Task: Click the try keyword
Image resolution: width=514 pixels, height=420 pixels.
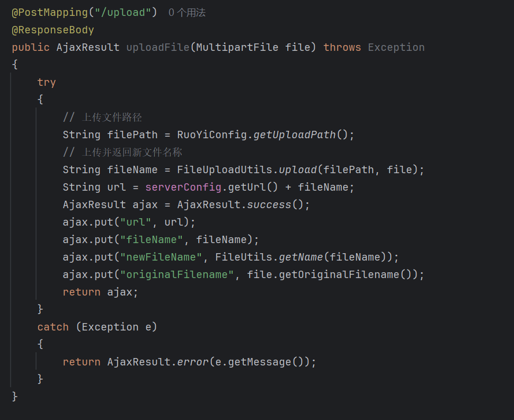Action: tap(47, 83)
